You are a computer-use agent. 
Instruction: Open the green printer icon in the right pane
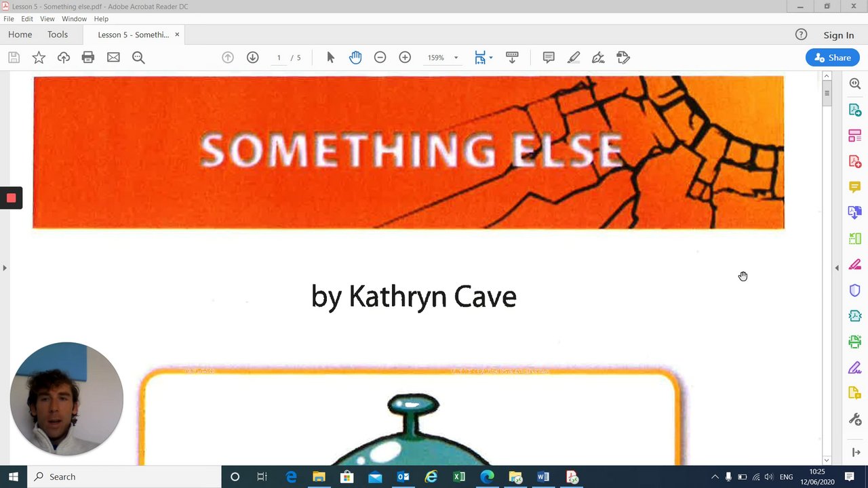[855, 342]
